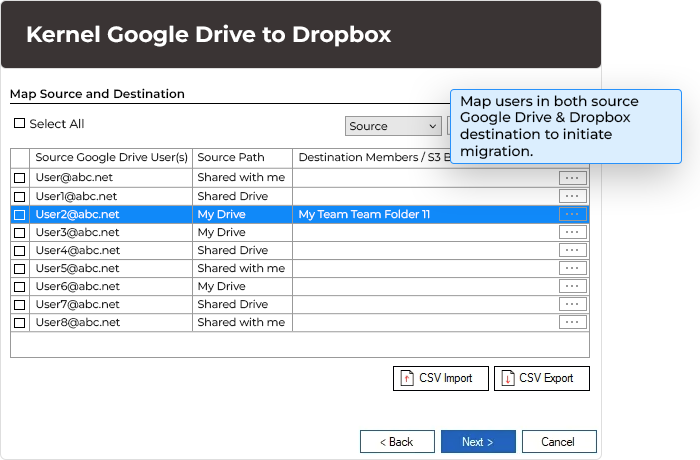Click the Destination Members column header
700x460 pixels.
click(374, 158)
